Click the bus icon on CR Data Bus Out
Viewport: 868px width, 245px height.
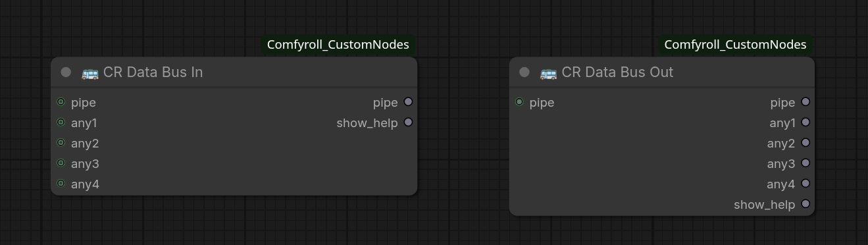pyautogui.click(x=548, y=72)
